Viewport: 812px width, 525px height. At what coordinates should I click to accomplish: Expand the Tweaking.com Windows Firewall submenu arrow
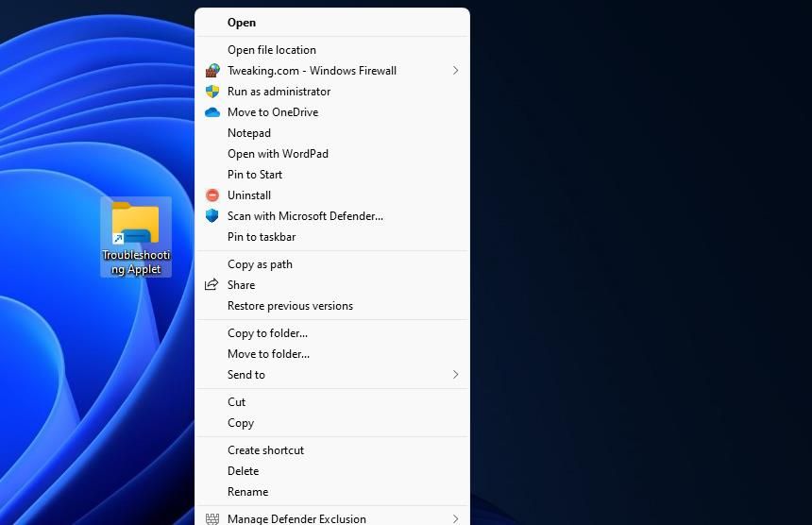(x=455, y=71)
